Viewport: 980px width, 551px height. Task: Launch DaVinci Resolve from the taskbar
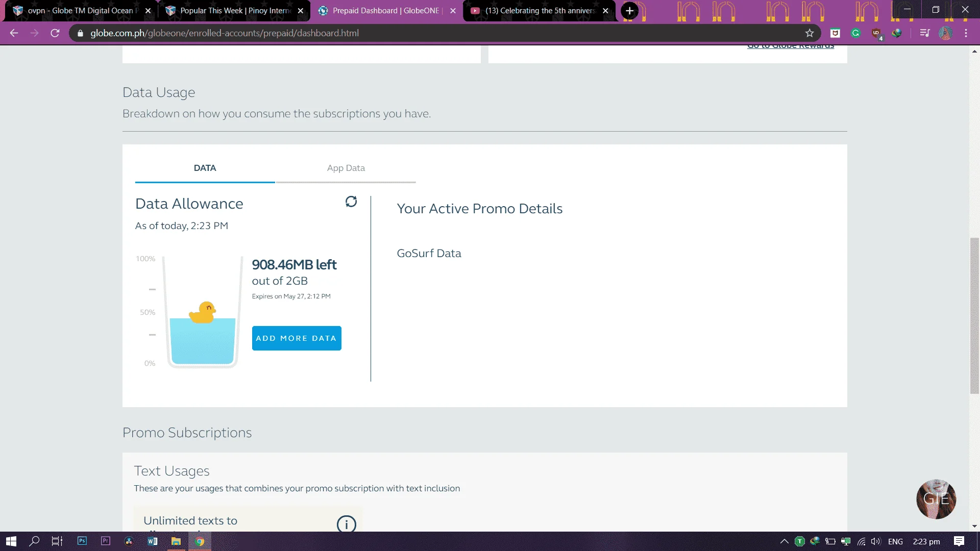pos(129,541)
